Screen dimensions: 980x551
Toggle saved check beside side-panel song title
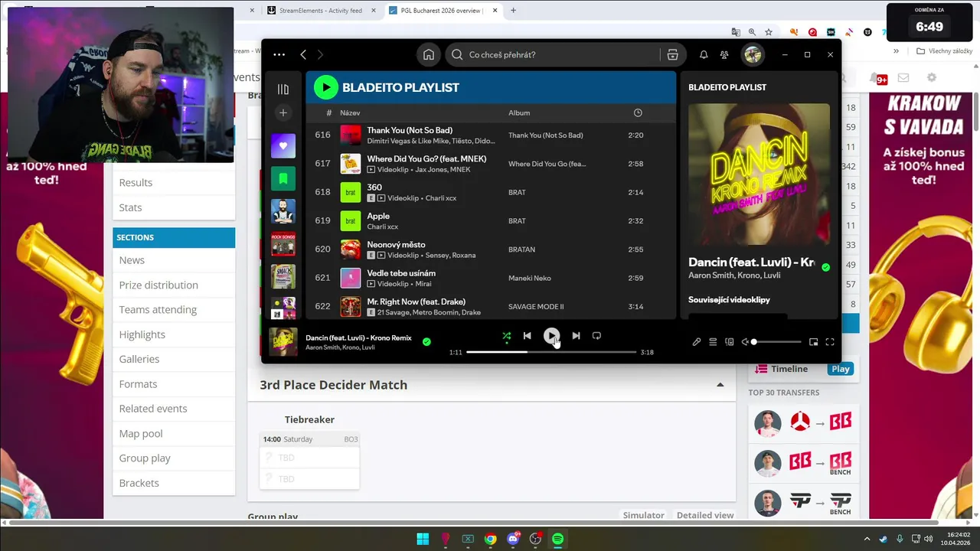coord(825,267)
